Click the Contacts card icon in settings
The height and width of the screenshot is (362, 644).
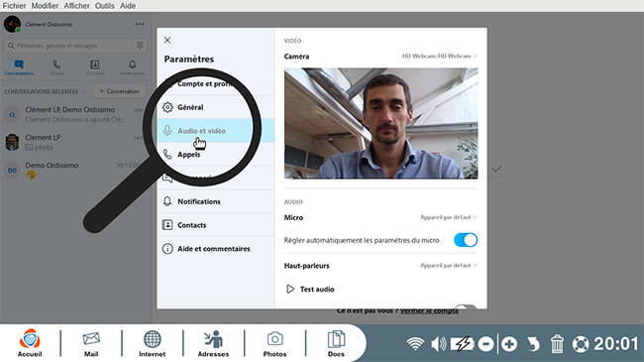[x=167, y=225]
